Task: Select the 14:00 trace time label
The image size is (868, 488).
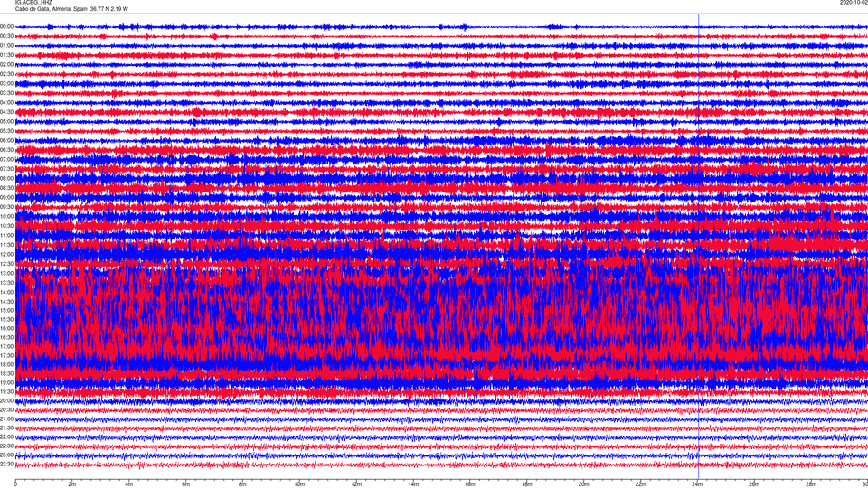Action: click(6, 292)
